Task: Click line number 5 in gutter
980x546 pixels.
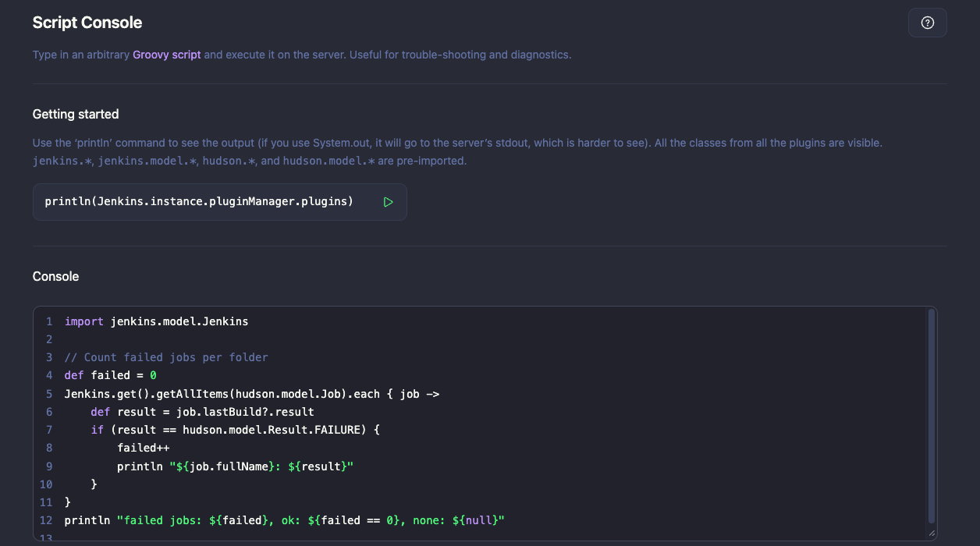Action: click(x=49, y=394)
